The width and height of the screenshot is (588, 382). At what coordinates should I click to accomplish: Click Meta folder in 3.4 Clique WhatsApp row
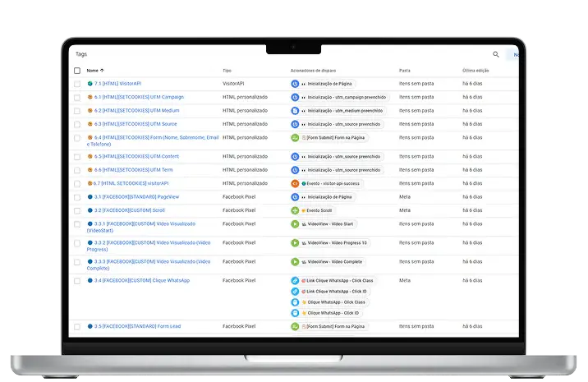405,281
